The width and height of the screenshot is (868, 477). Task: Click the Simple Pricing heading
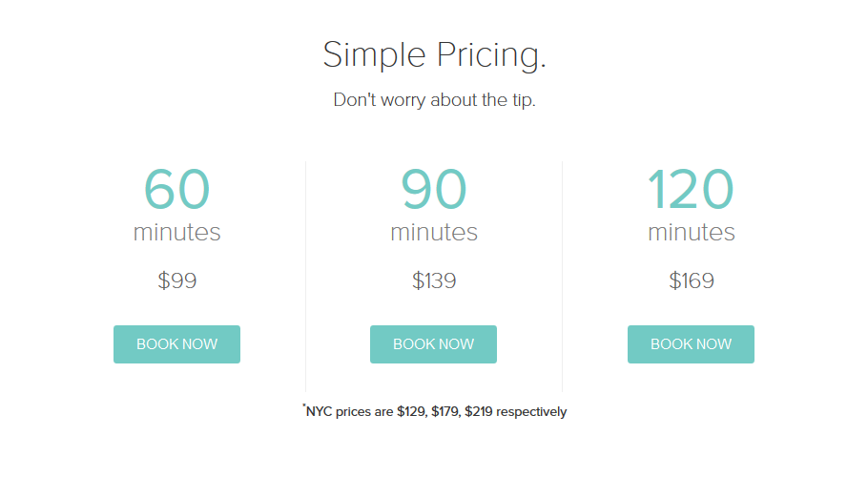click(x=435, y=55)
